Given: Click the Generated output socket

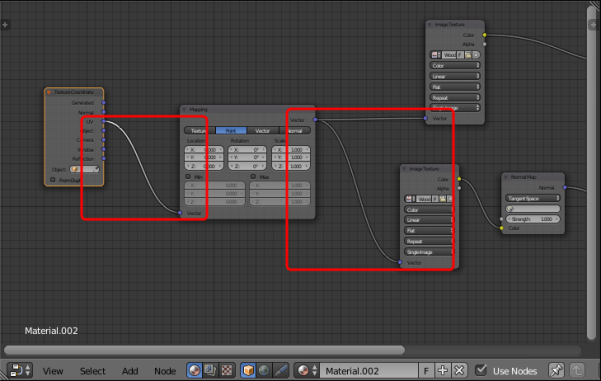Looking at the screenshot, I should pos(103,103).
